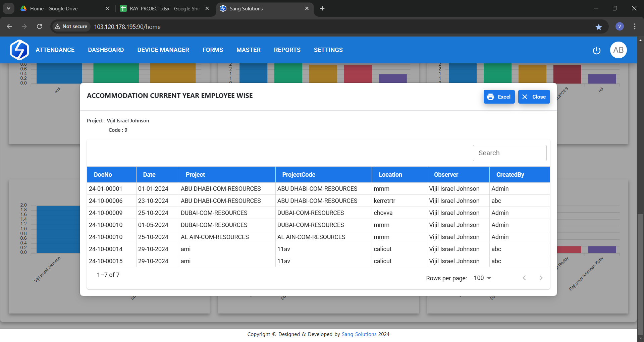The image size is (644, 342).
Task: Follow the Sang Solutions footer link
Action: (359, 334)
